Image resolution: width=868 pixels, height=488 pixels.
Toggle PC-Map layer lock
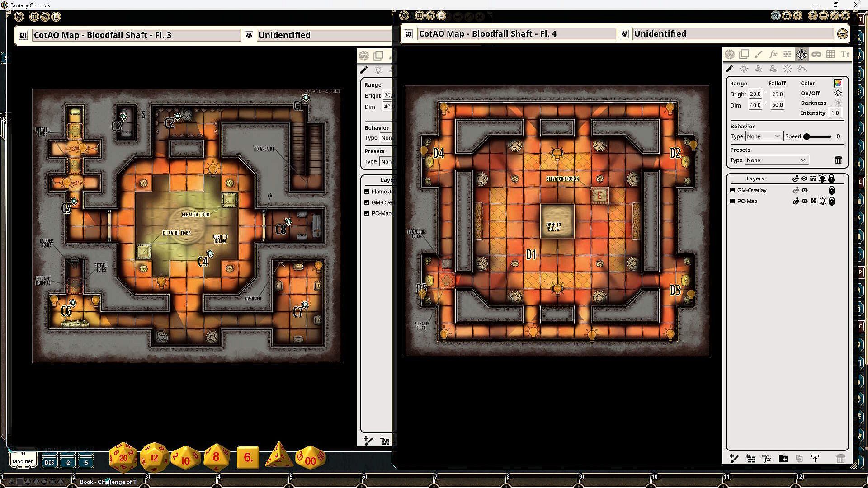pos(831,201)
